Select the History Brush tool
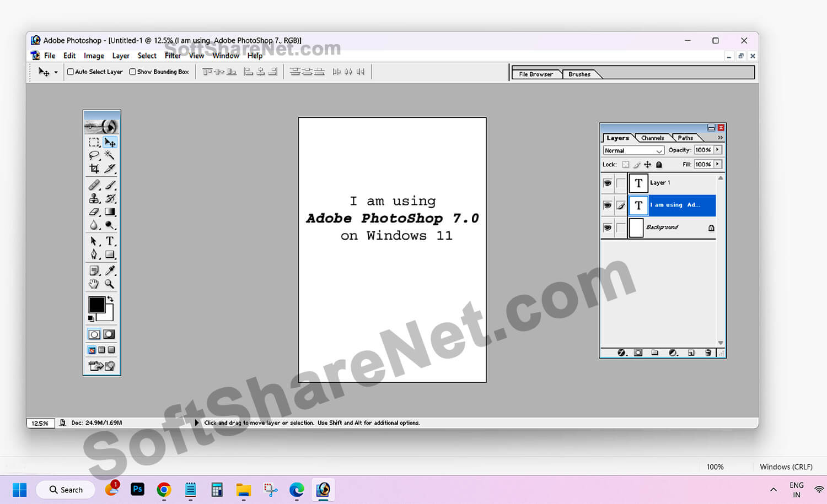The height and width of the screenshot is (504, 827). click(110, 198)
